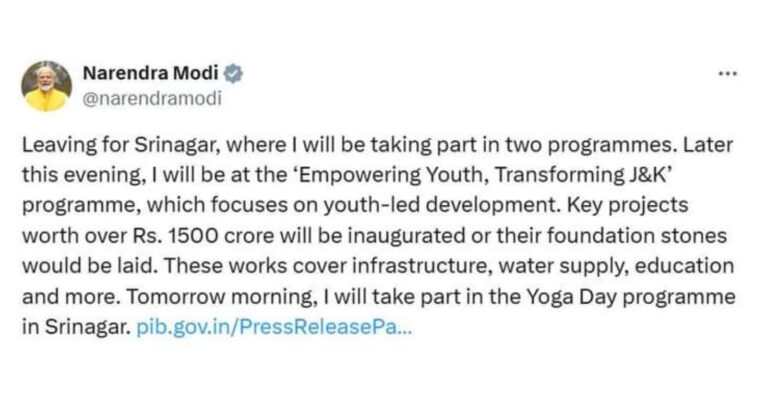The image size is (768, 403).
Task: Open Narendra Modi's profile picture
Action: point(47,86)
